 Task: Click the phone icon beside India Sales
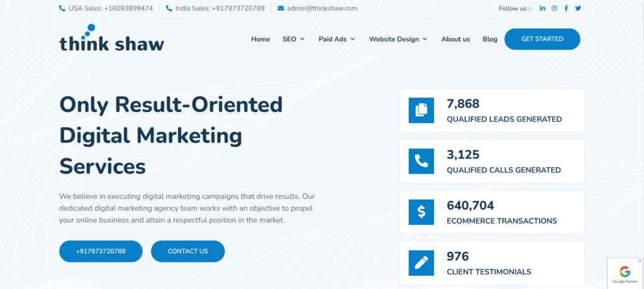pos(169,8)
